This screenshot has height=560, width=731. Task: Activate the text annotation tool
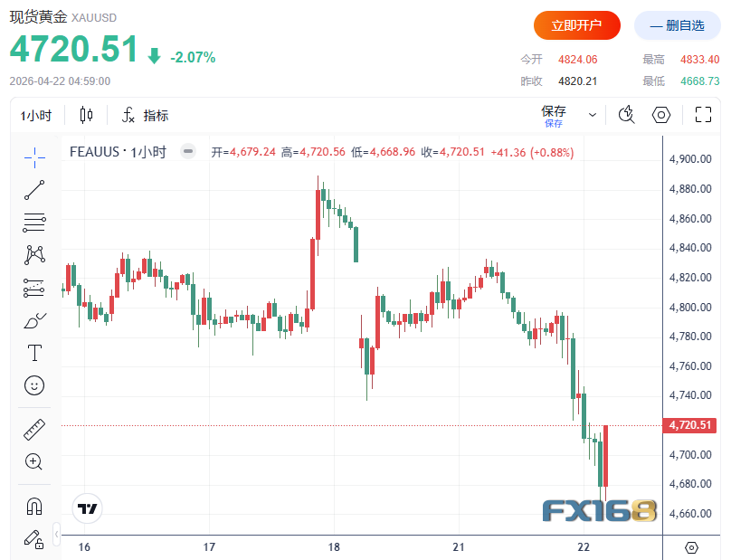point(34,353)
